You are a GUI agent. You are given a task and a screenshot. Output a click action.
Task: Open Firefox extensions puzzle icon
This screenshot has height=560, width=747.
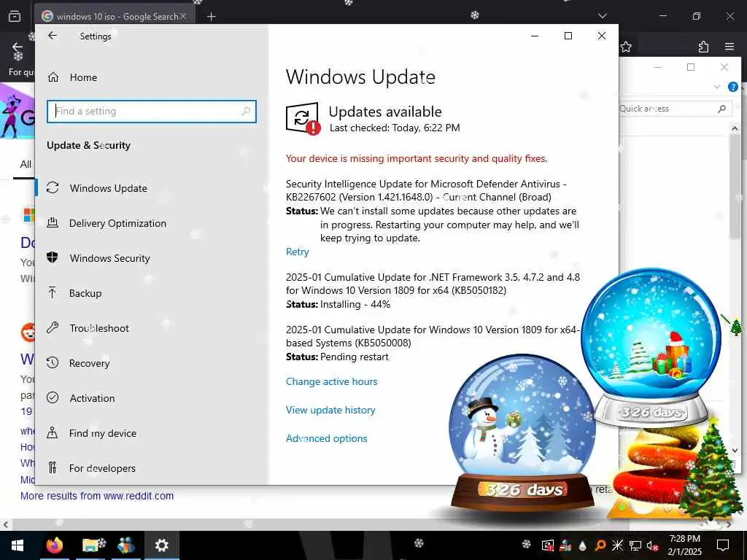[703, 47]
